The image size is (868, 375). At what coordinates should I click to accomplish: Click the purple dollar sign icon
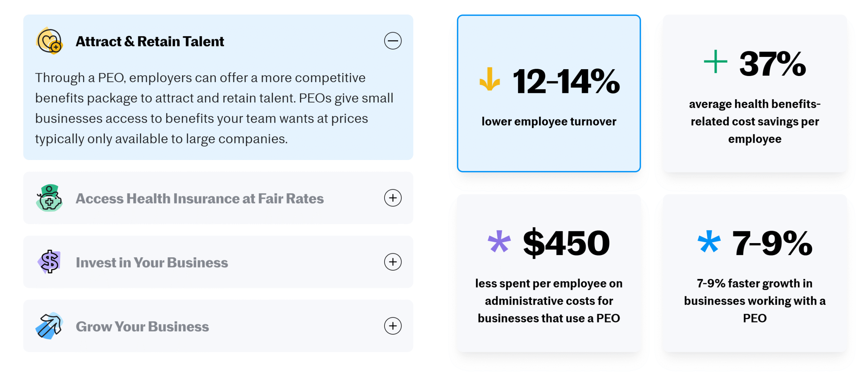point(50,262)
